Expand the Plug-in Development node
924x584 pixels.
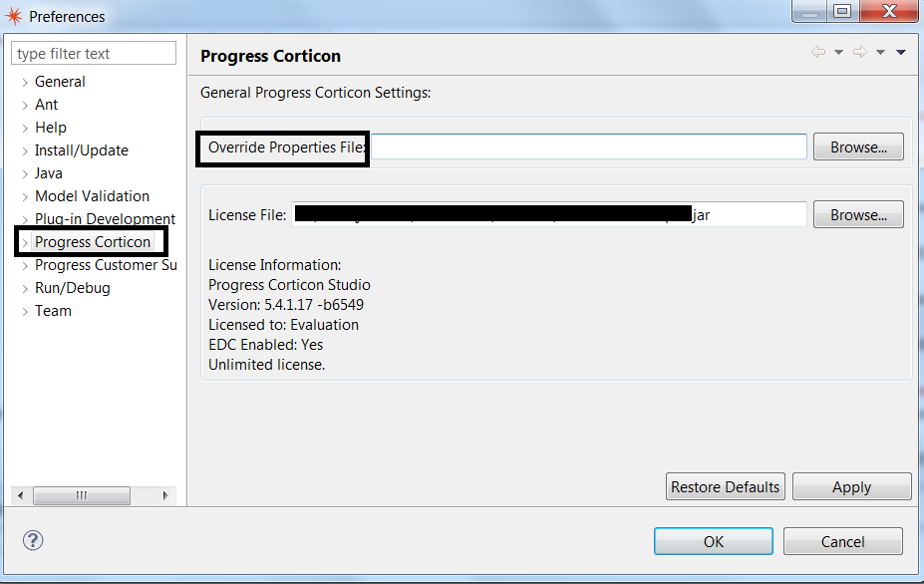pyautogui.click(x=25, y=220)
